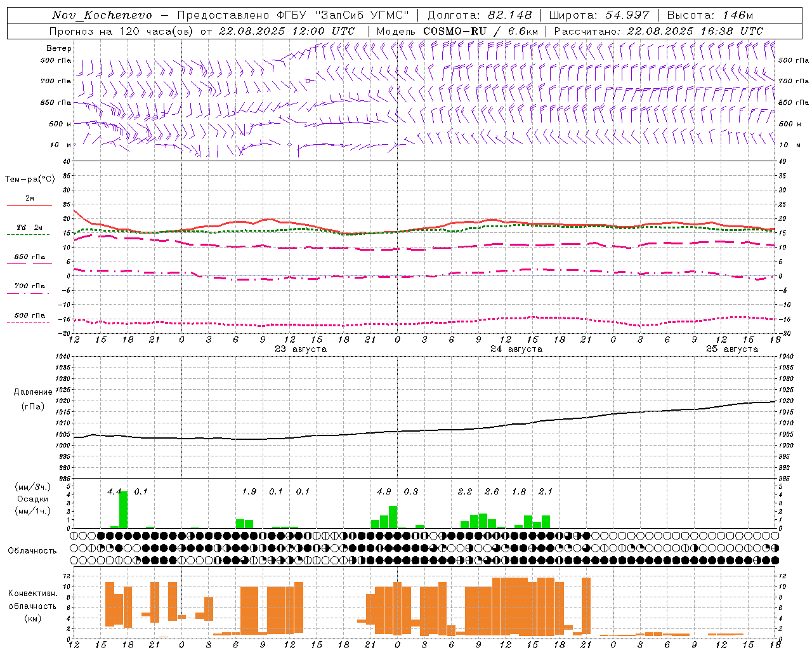Click 'Предоставлено ФГБУ "ЗапСиб УГМС"' text
The image size is (812, 650).
click(x=293, y=15)
